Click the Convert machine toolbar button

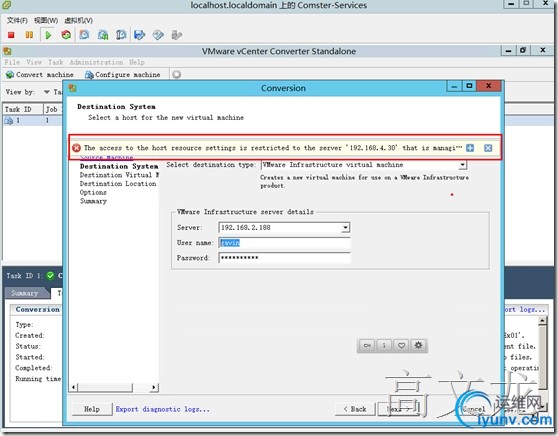[40, 74]
